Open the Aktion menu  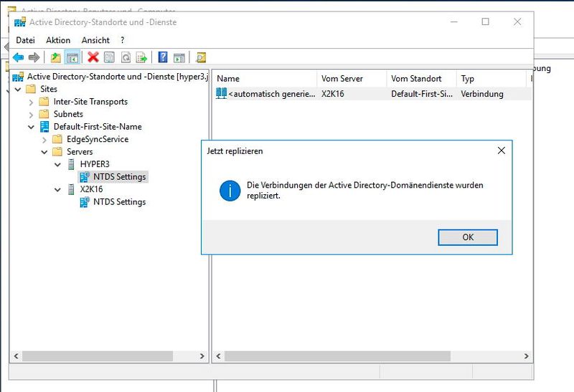click(x=58, y=40)
